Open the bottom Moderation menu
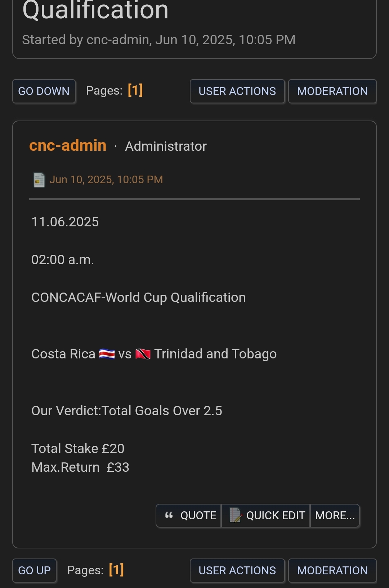This screenshot has width=389, height=588. pos(332,571)
